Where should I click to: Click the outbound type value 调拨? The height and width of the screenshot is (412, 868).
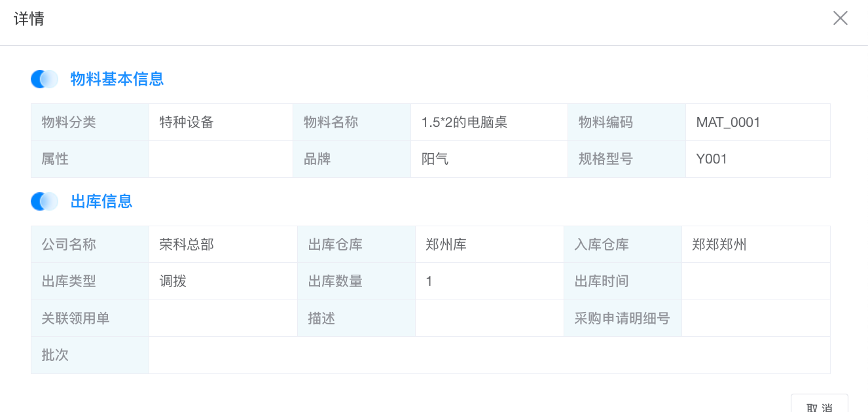pyautogui.click(x=173, y=281)
